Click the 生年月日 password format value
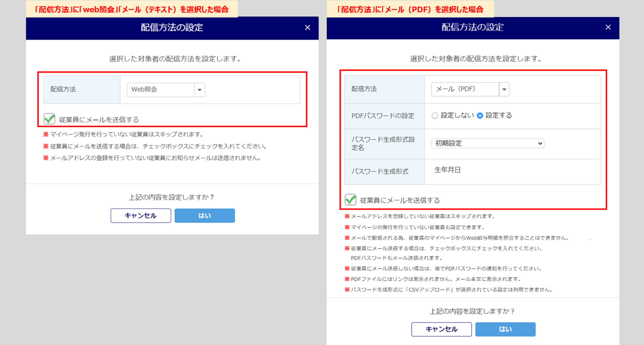This screenshot has height=345, width=644. coord(448,170)
